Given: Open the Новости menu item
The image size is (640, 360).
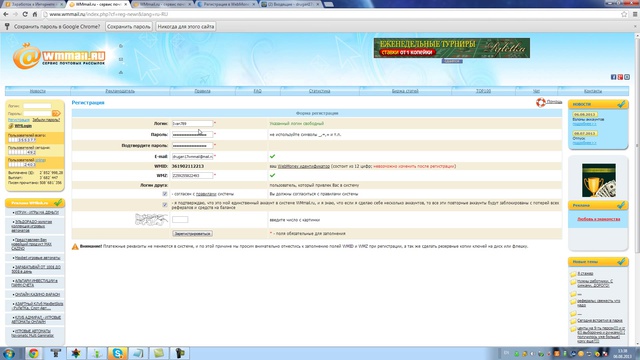Looking at the screenshot, I should [x=38, y=91].
